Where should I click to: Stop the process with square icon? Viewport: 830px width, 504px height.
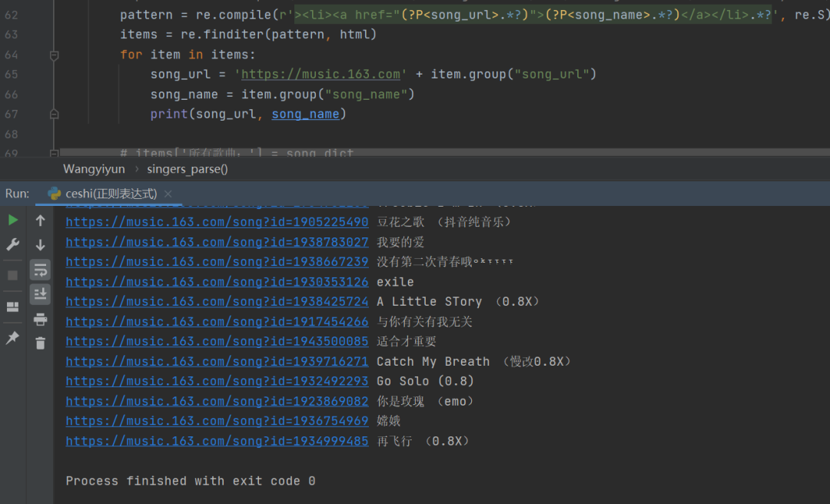pos(13,275)
